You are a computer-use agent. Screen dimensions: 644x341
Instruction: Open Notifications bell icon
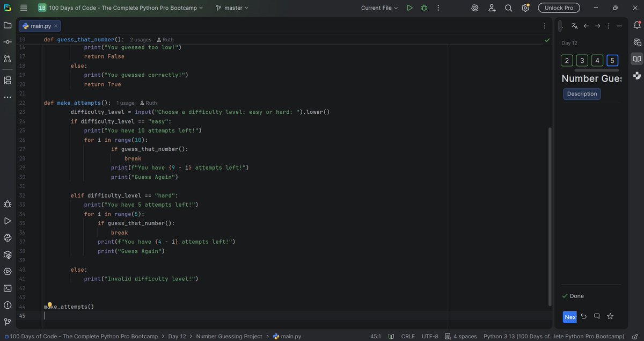[637, 26]
